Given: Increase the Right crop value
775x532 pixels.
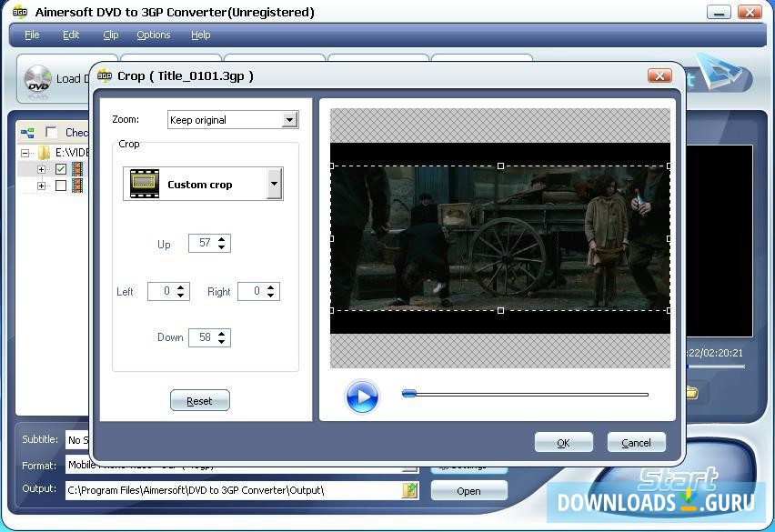Looking at the screenshot, I should (270, 287).
